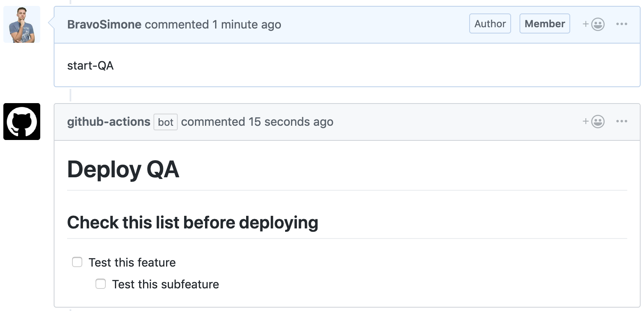The image size is (644, 311).
Task: Click BravoSimone's profile avatar
Action: coord(21,24)
